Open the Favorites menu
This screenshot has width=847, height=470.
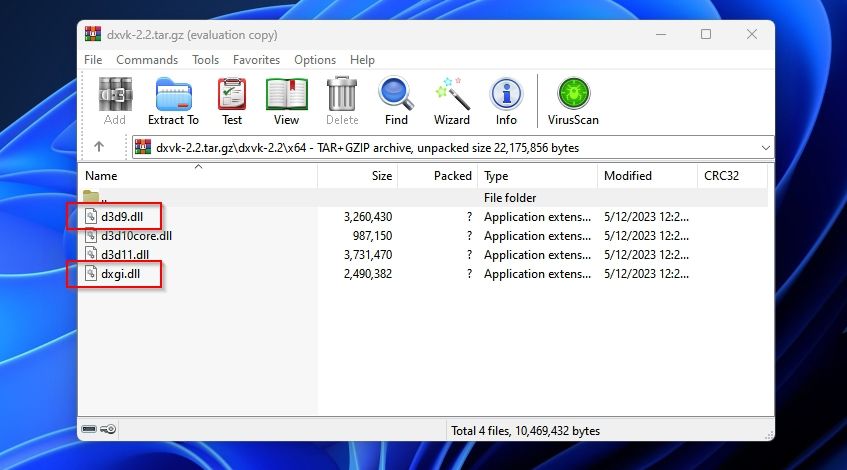(257, 60)
